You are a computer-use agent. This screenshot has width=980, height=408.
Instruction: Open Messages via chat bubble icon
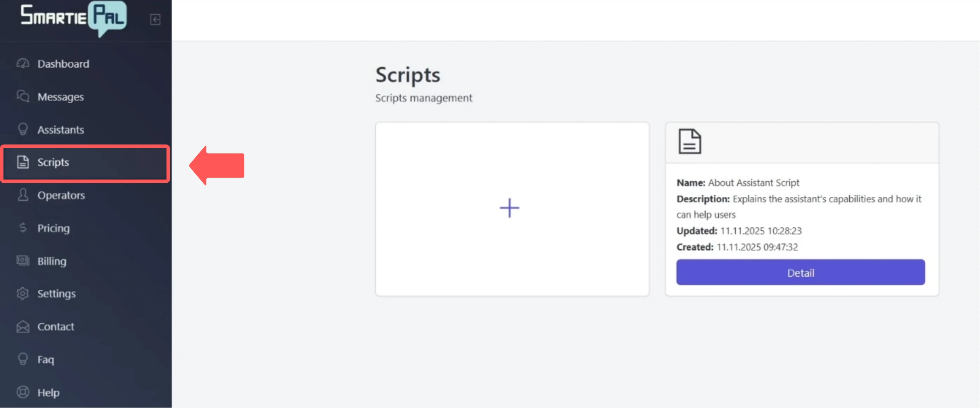point(23,96)
